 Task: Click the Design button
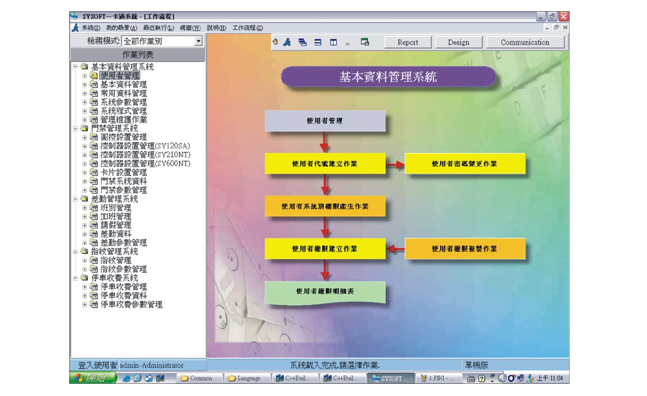pos(458,42)
